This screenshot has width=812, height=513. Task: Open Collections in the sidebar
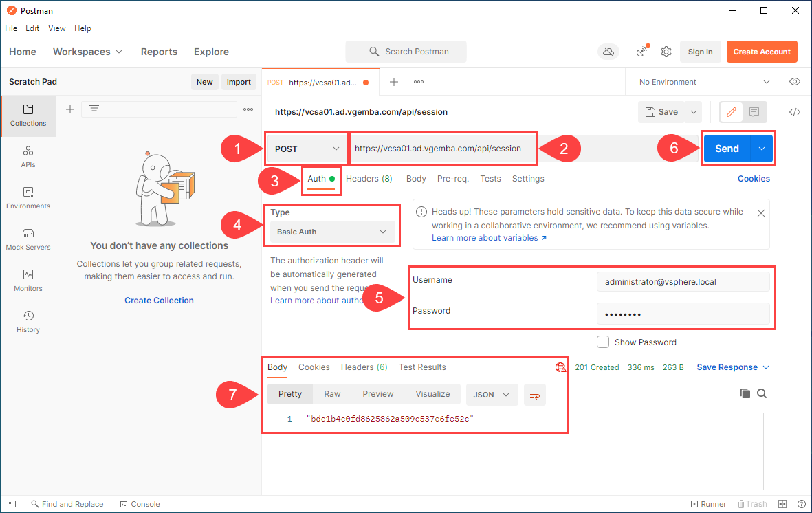[x=28, y=116]
